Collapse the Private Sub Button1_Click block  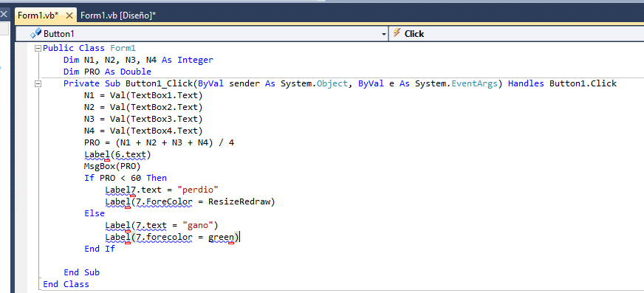[38, 83]
